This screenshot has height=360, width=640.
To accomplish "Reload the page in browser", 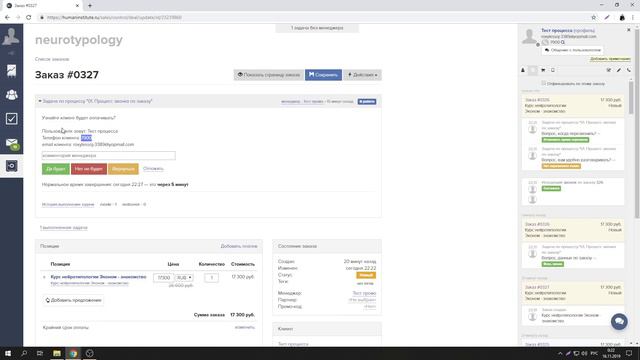I will point(29,18).
